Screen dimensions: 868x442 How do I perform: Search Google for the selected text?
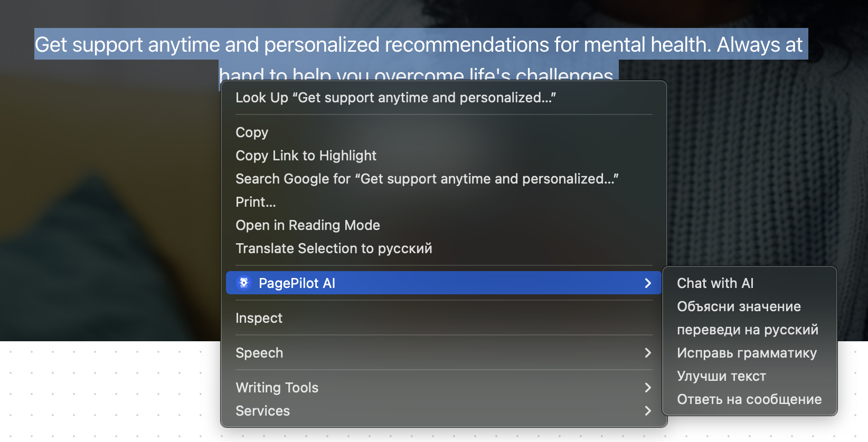pos(427,179)
